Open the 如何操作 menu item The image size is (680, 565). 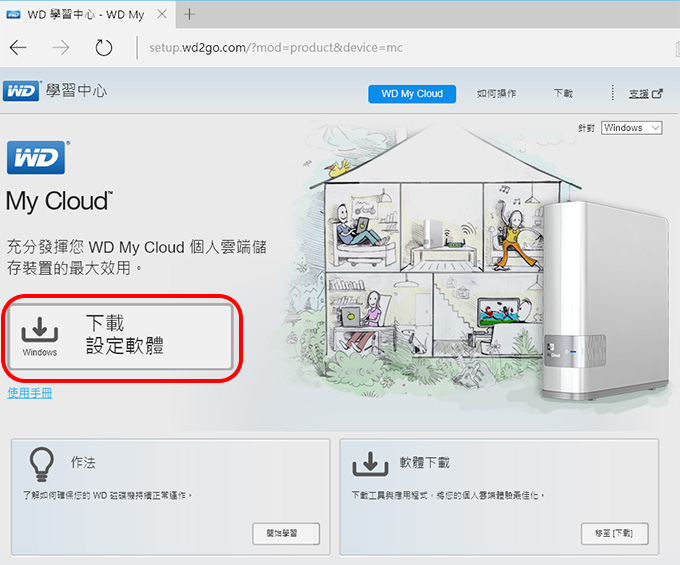pyautogui.click(x=497, y=93)
